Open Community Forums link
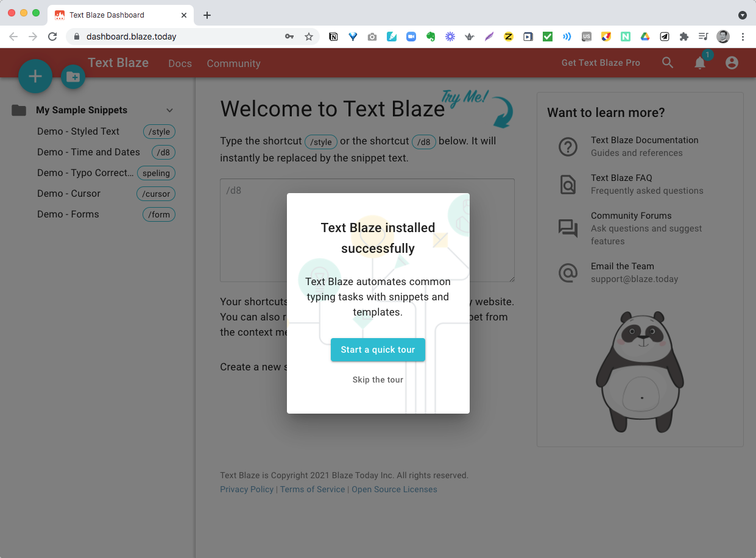The height and width of the screenshot is (558, 756). 631,216
